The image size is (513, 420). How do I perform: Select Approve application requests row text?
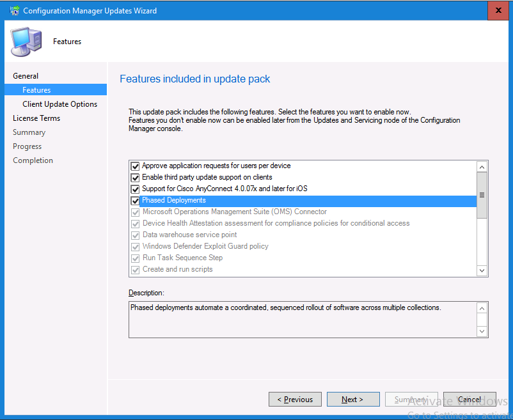(x=216, y=166)
